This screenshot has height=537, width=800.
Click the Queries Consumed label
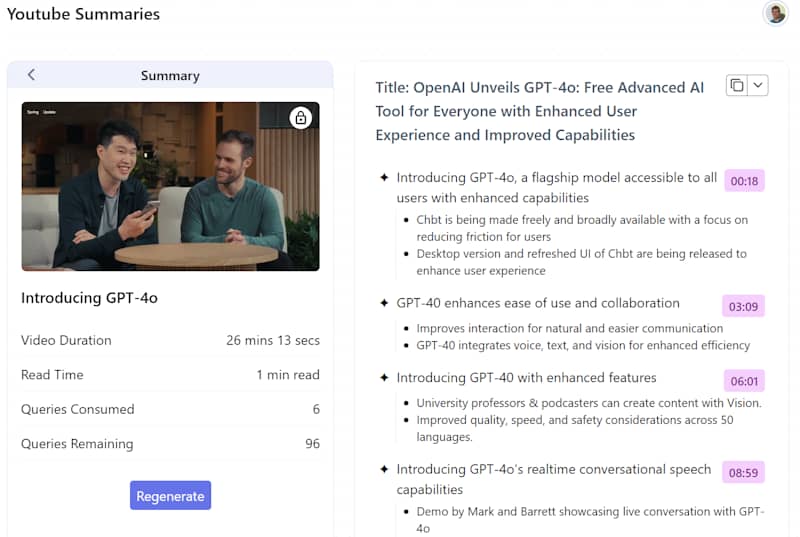click(x=78, y=409)
